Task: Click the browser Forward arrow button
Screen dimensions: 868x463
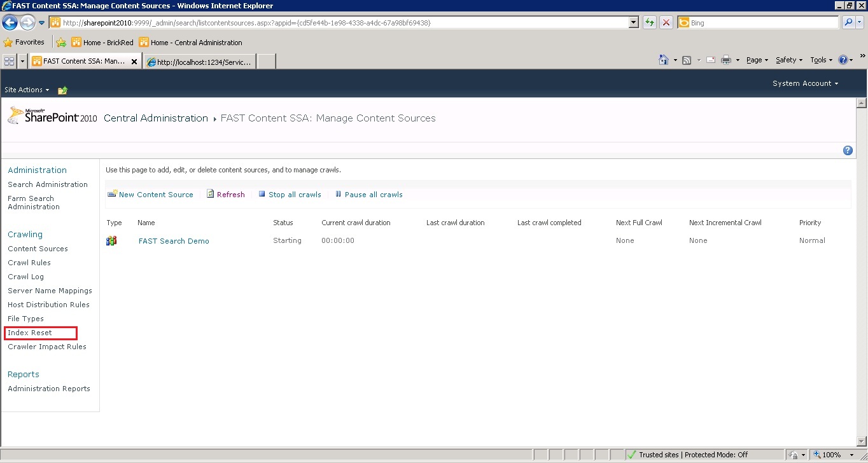Action: pos(27,23)
